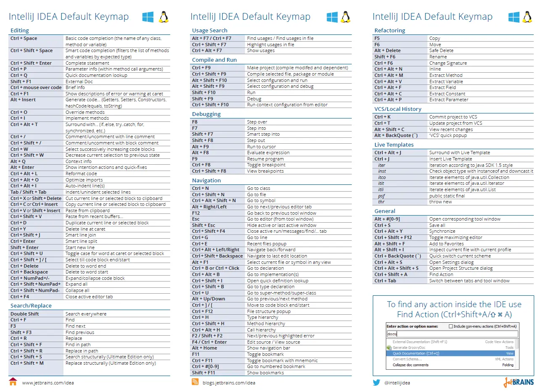Click the 'Quick documentation lookup' description
The height and width of the screenshot is (392, 543).
(96, 76)
